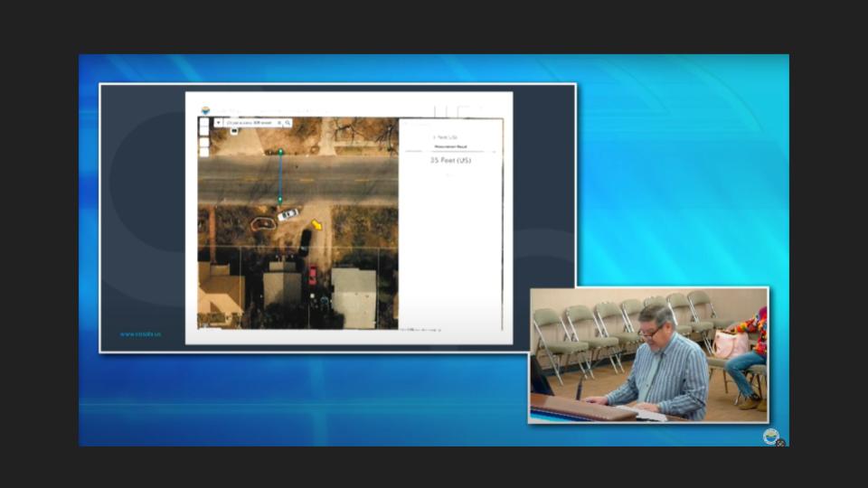
Task: Open the www website link on the slide
Action: click(140, 333)
